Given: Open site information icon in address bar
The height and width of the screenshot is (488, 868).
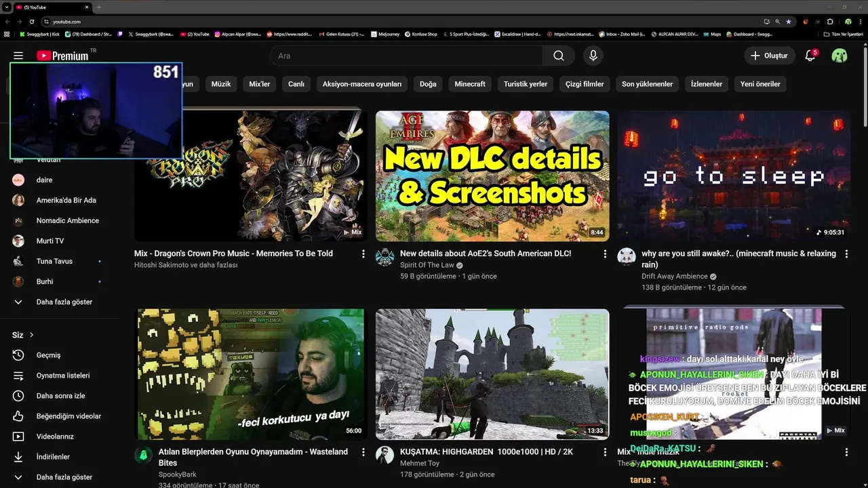Looking at the screenshot, I should [x=45, y=22].
